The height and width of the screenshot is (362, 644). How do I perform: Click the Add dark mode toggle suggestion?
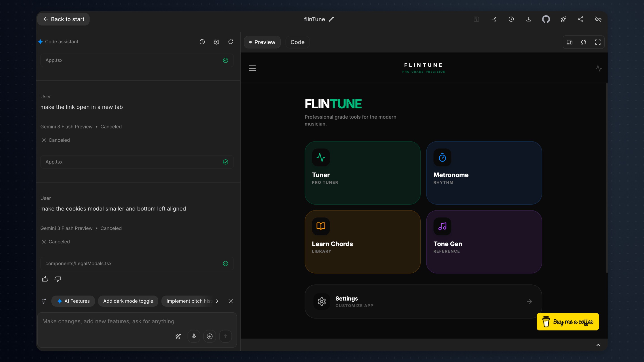(128, 301)
